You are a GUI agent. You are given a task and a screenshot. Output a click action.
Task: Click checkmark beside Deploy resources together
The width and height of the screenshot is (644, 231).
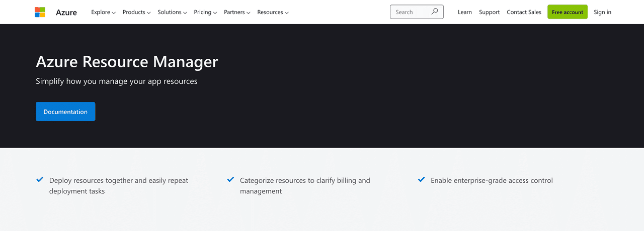point(40,179)
